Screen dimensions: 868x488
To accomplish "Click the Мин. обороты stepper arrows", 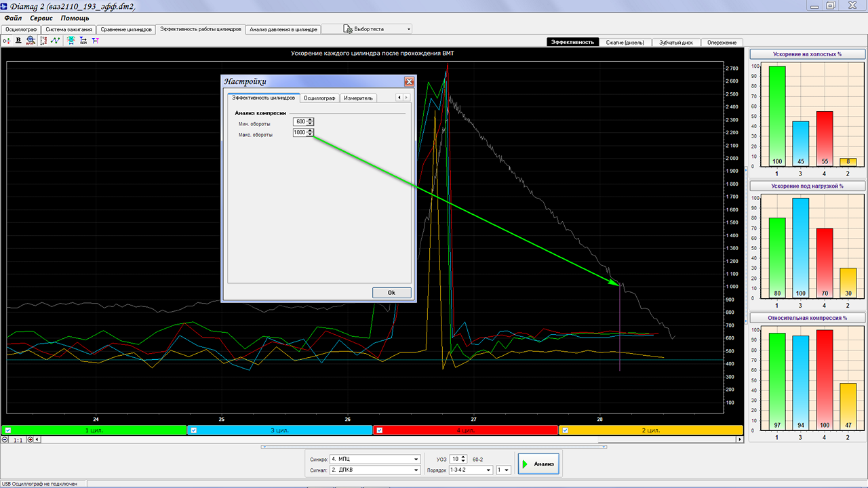I will (311, 122).
